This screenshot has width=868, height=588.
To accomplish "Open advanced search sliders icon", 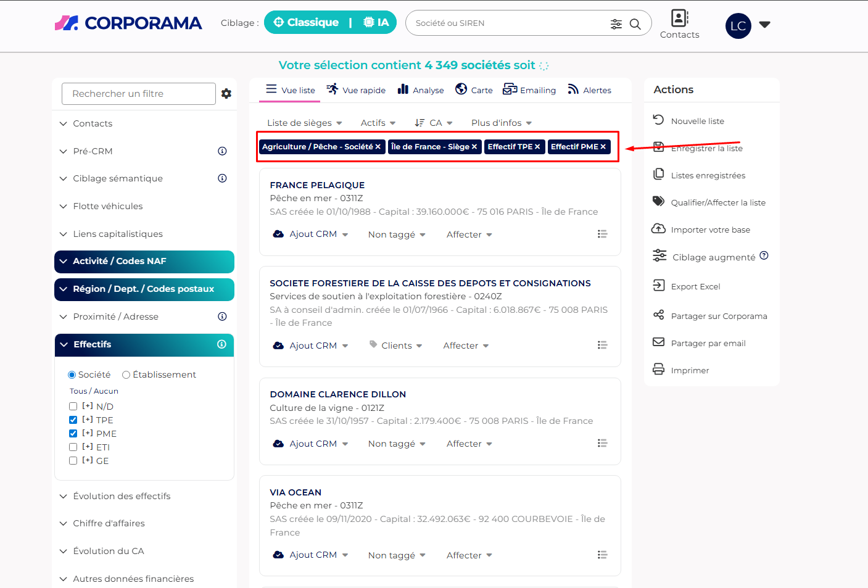I will 616,24.
